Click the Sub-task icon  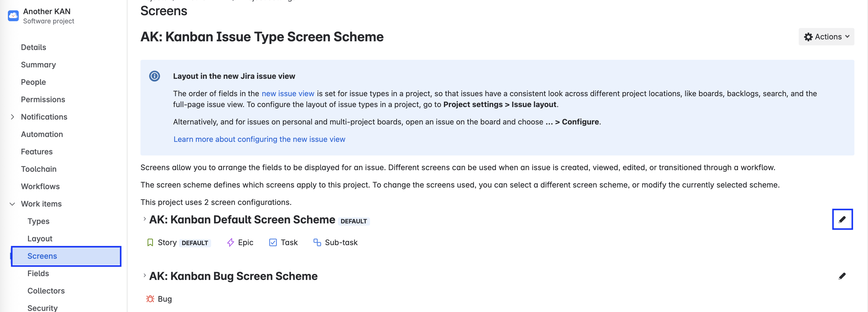(x=317, y=242)
